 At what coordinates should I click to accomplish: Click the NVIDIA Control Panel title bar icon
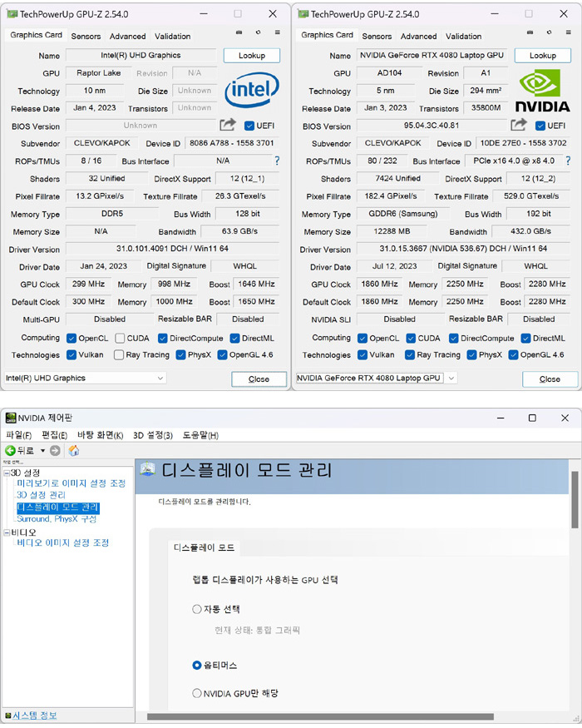coord(10,418)
